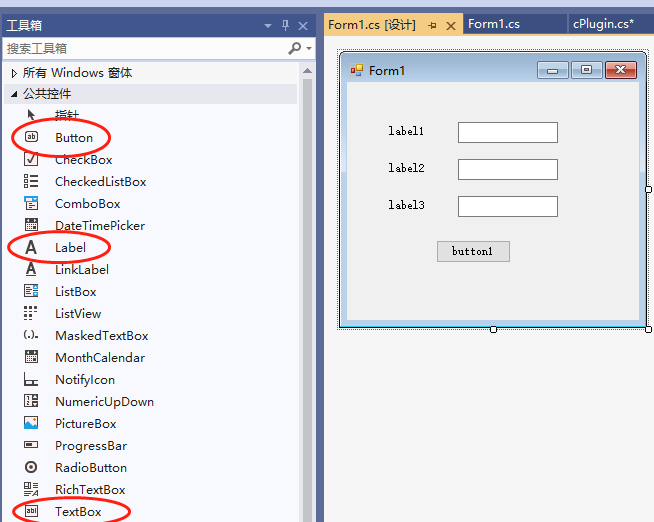Select the label2 control on the form

tap(406, 168)
